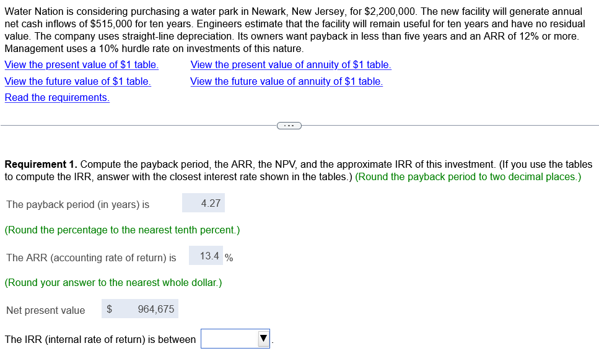Click the 'Net present value' label

45,311
